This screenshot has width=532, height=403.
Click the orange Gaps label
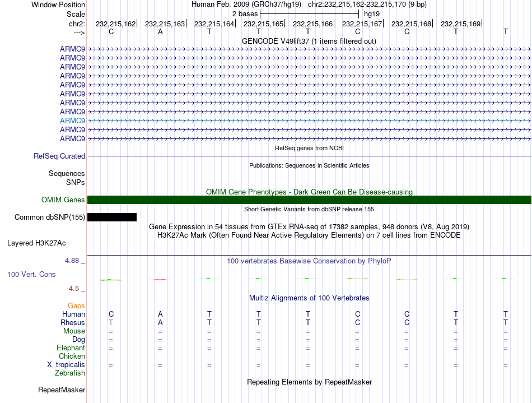tap(76, 306)
